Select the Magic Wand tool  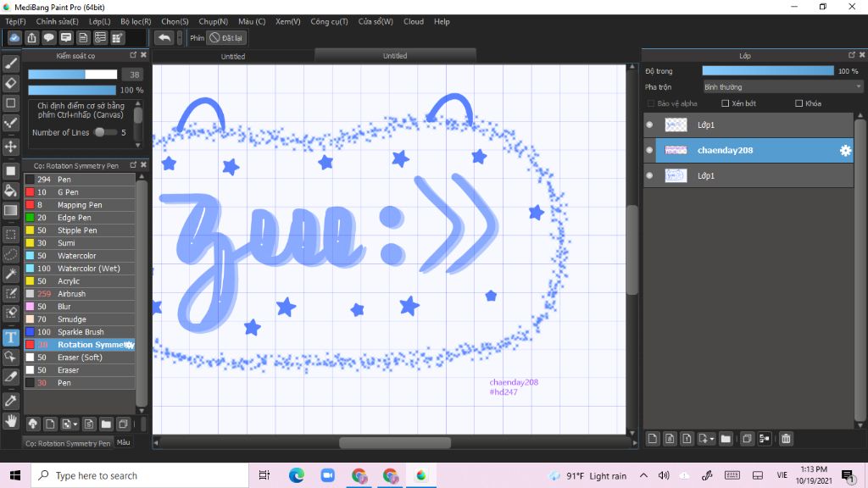[x=10, y=274]
